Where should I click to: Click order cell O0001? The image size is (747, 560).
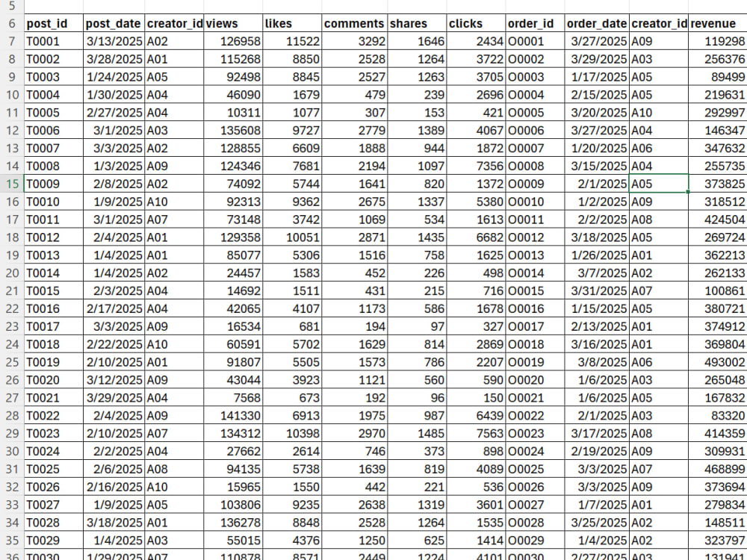tap(535, 41)
